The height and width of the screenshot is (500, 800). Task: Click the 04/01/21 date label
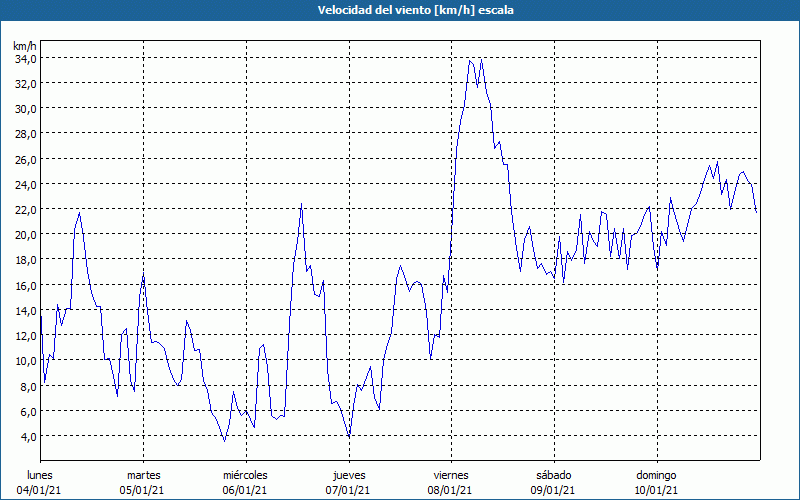tap(39, 490)
